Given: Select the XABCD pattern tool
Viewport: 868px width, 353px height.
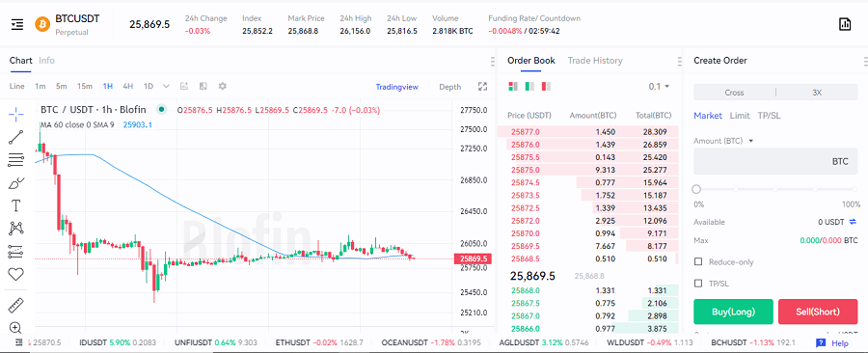Looking at the screenshot, I should 16,228.
